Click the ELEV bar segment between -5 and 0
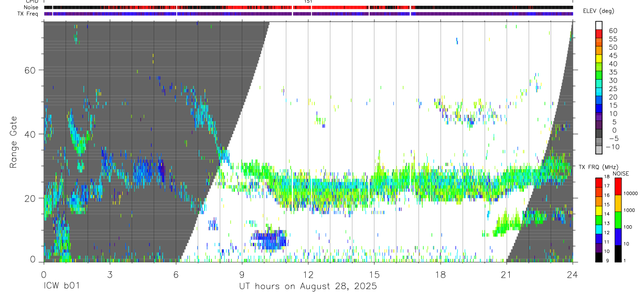This screenshot has width=644, height=297. 599,134
